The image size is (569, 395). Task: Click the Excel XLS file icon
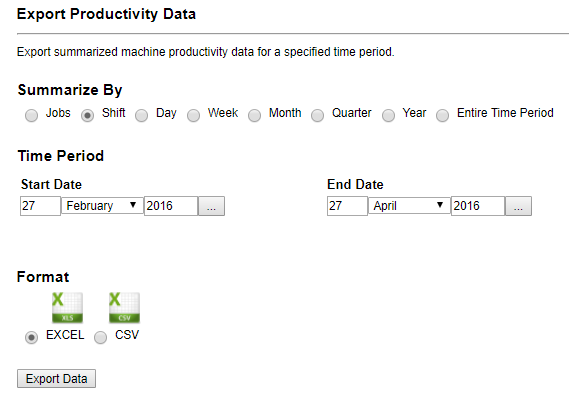pos(67,308)
